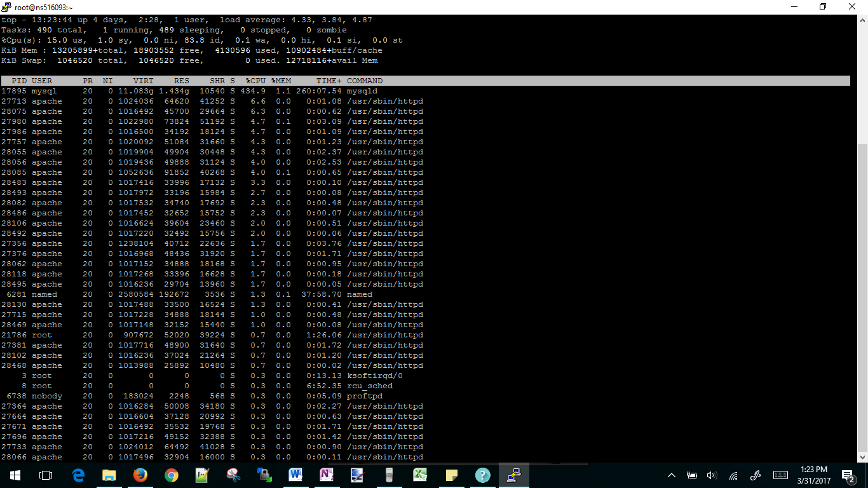Launch Firefox from the taskbar
The height and width of the screenshot is (488, 868).
click(140, 475)
